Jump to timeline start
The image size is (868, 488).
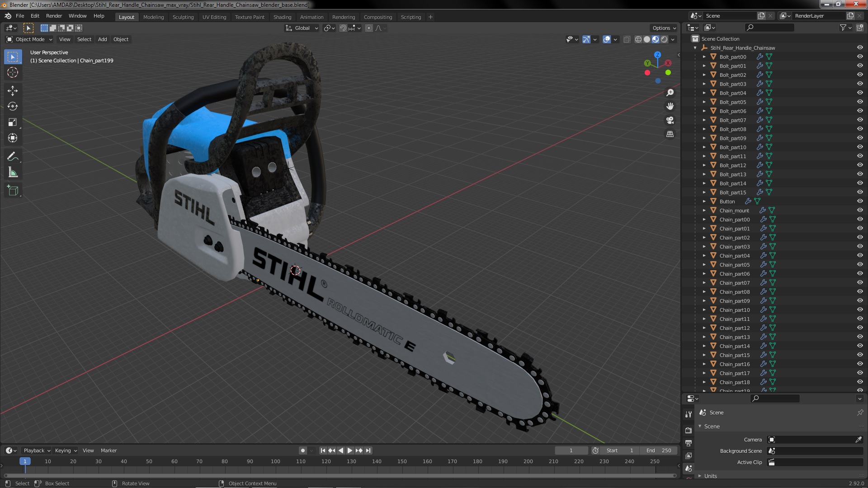[x=323, y=450]
